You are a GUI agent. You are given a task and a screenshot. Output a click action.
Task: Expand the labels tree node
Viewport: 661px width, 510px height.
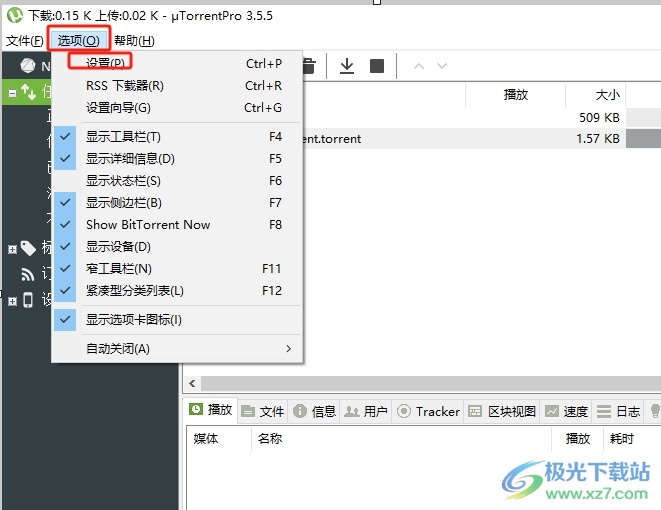(x=13, y=250)
